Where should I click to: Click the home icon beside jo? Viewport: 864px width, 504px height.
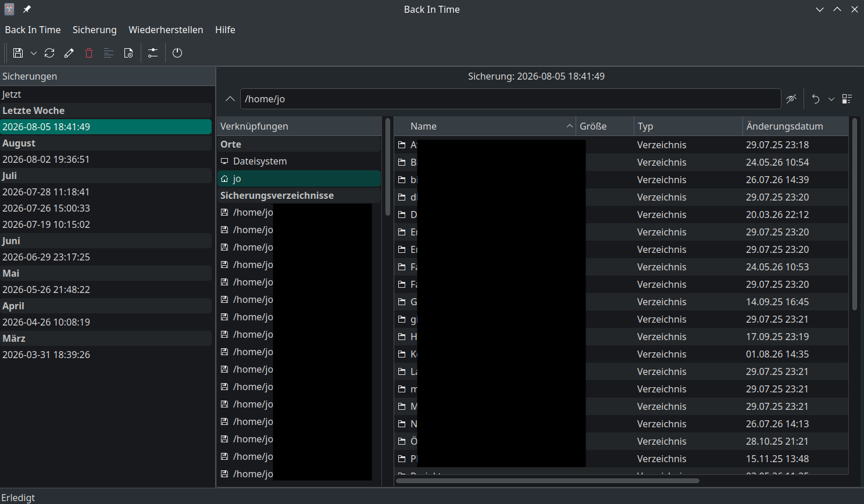224,178
